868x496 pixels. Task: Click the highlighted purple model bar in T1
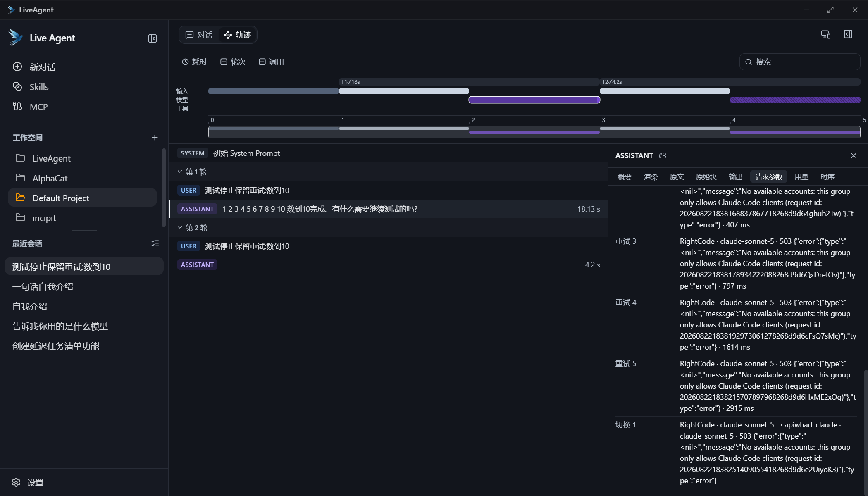point(534,100)
